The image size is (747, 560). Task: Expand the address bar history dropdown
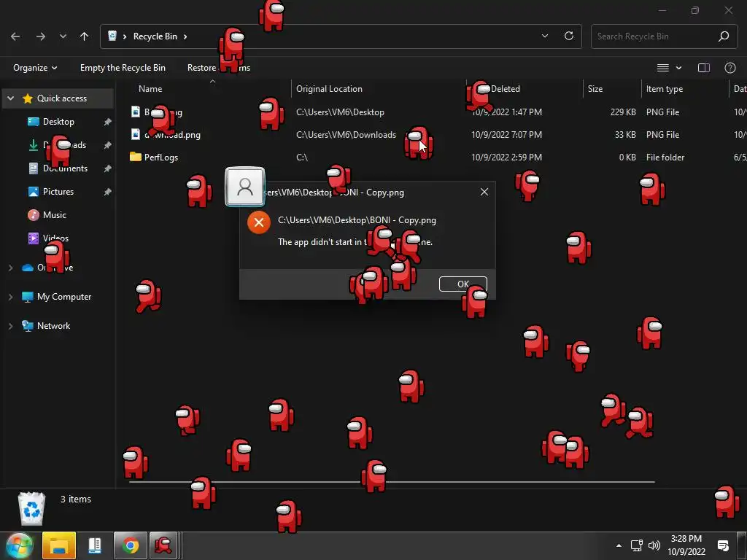pyautogui.click(x=545, y=36)
